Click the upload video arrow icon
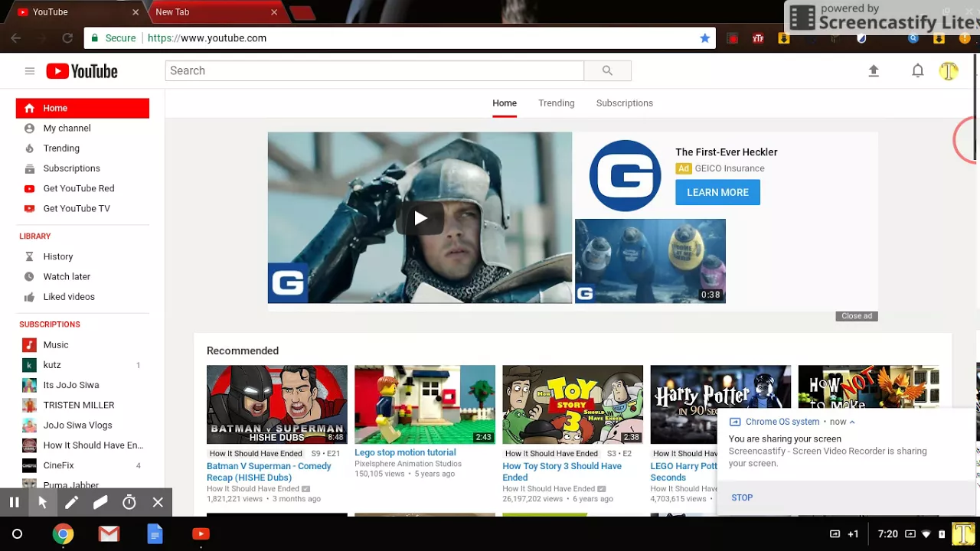The width and height of the screenshot is (980, 551). coord(874,70)
